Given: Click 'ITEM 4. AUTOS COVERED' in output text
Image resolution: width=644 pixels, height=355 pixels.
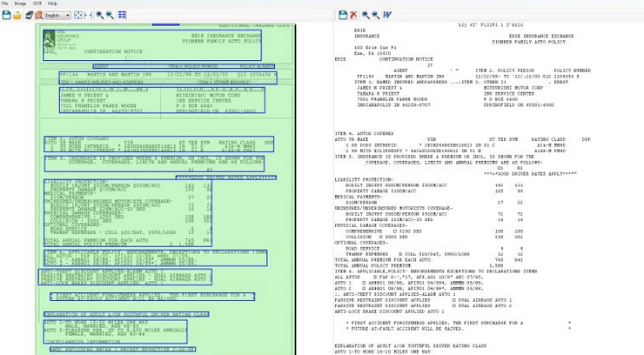Looking at the screenshot, I should (x=364, y=134).
